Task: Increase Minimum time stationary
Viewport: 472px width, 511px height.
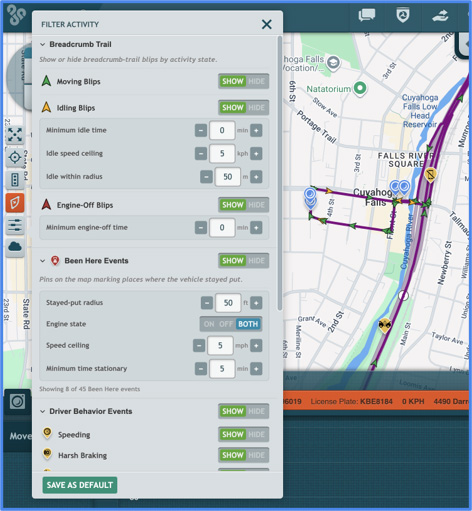Action: tap(256, 369)
